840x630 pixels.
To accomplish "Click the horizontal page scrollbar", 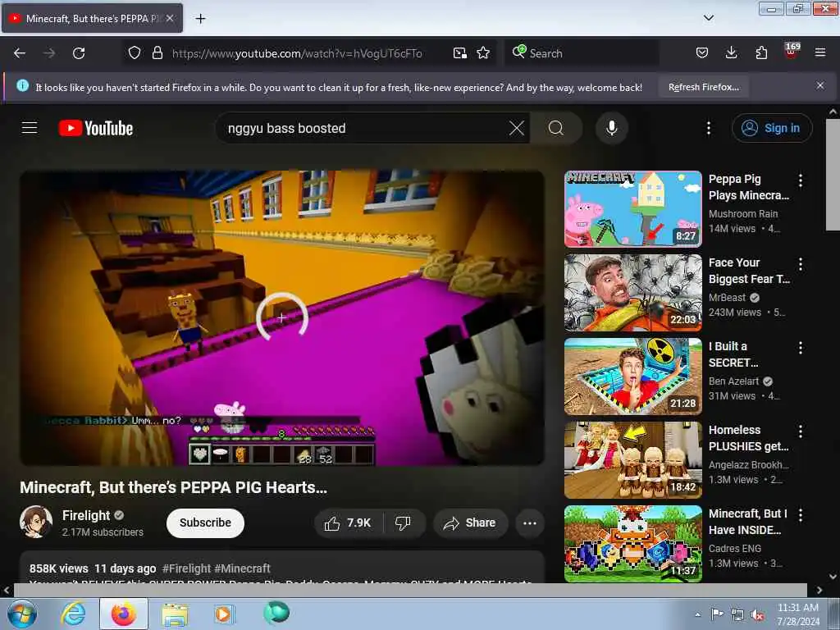I will pyautogui.click(x=410, y=590).
